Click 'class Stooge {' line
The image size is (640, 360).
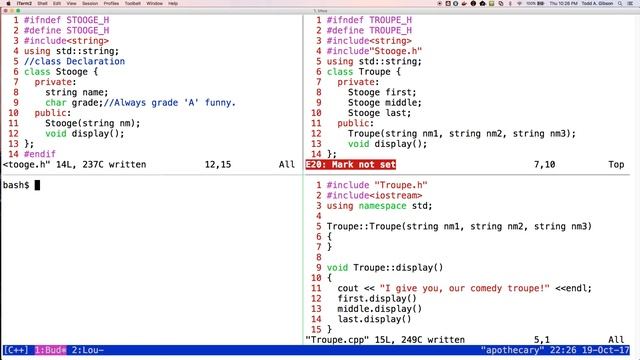point(61,72)
